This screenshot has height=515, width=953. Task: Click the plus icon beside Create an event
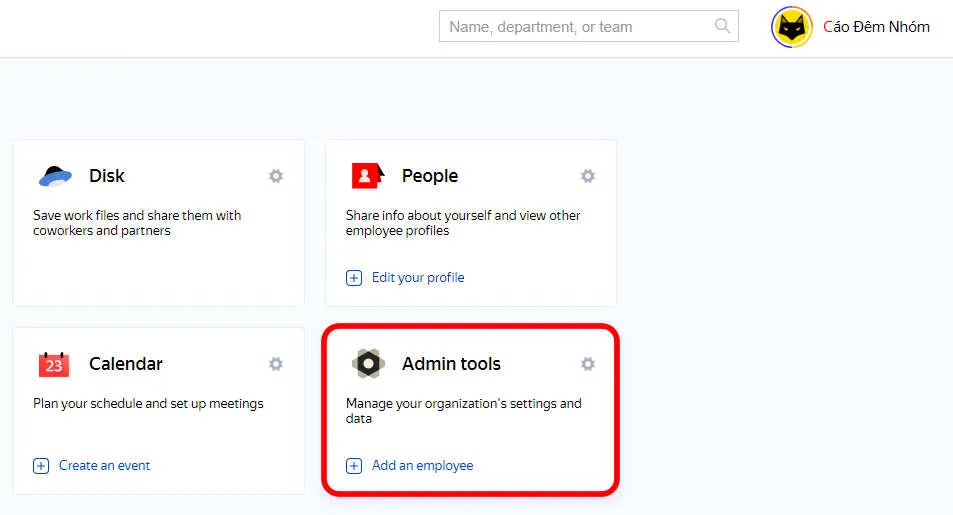click(41, 466)
